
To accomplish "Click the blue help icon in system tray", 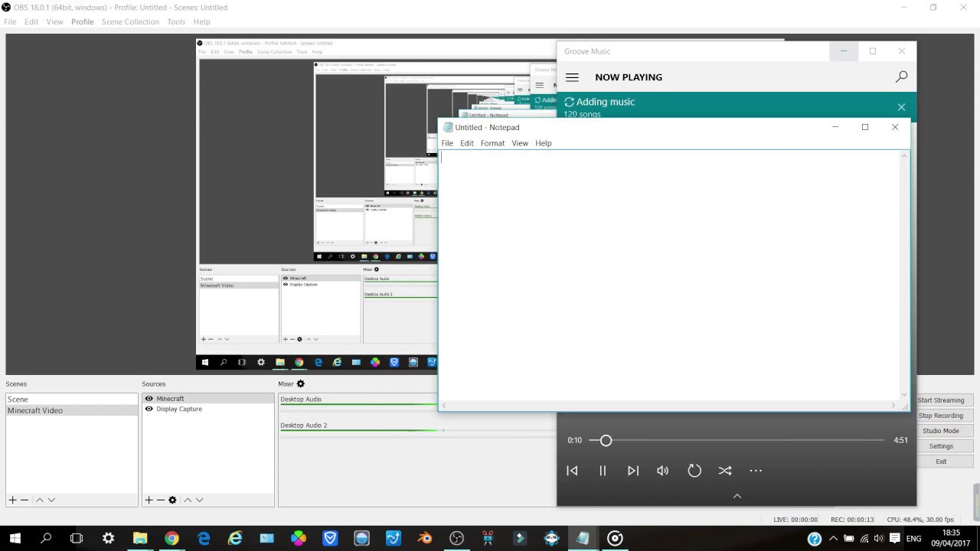I will (x=815, y=539).
